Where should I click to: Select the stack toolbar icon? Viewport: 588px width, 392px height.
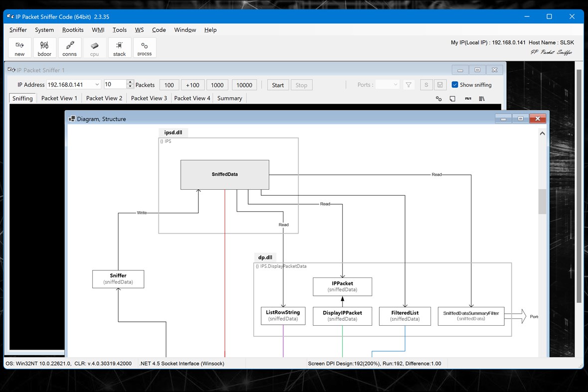pos(119,48)
